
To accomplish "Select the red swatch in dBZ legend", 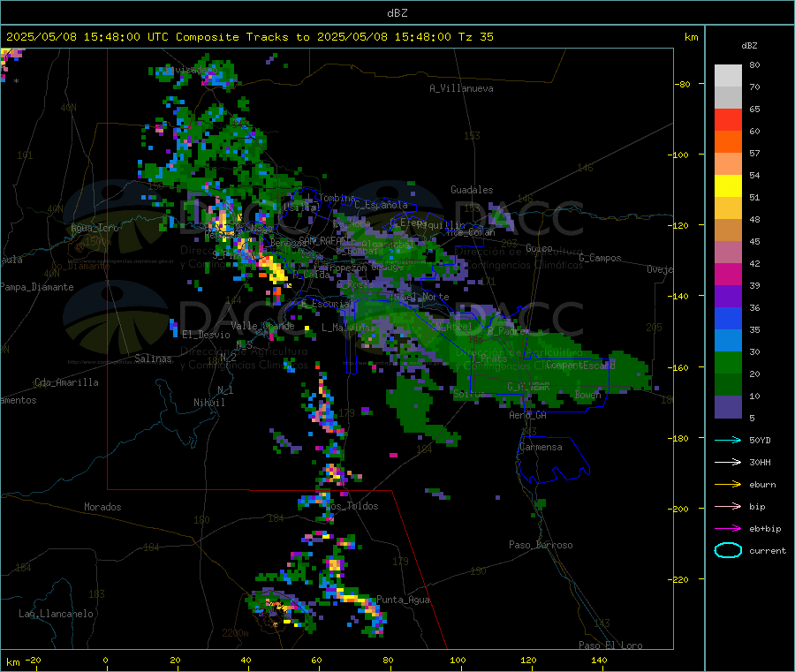I will tap(728, 119).
